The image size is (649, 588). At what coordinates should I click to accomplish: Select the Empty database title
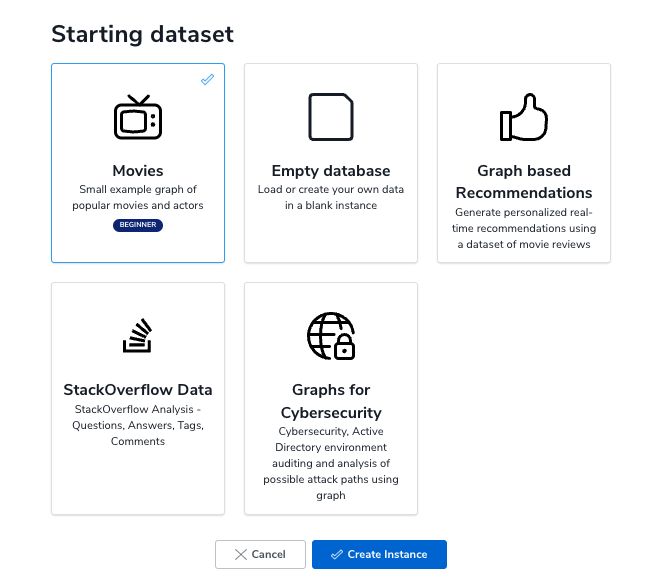coord(331,171)
